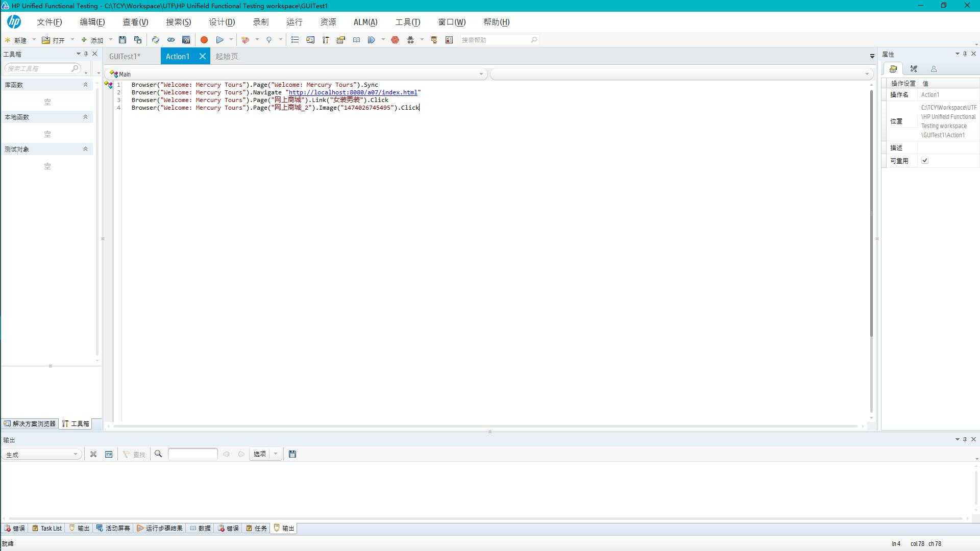Click the 选项 button in Output panel
This screenshot has height=551, width=980.
[260, 454]
